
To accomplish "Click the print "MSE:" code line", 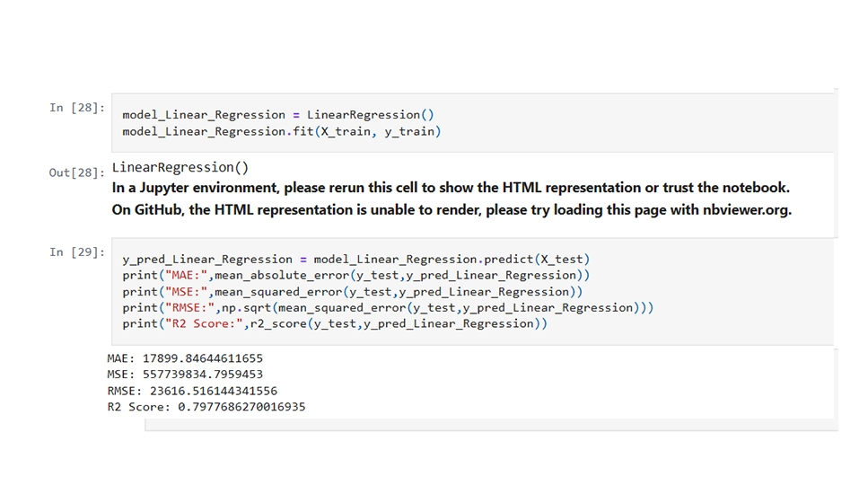I will coord(353,292).
